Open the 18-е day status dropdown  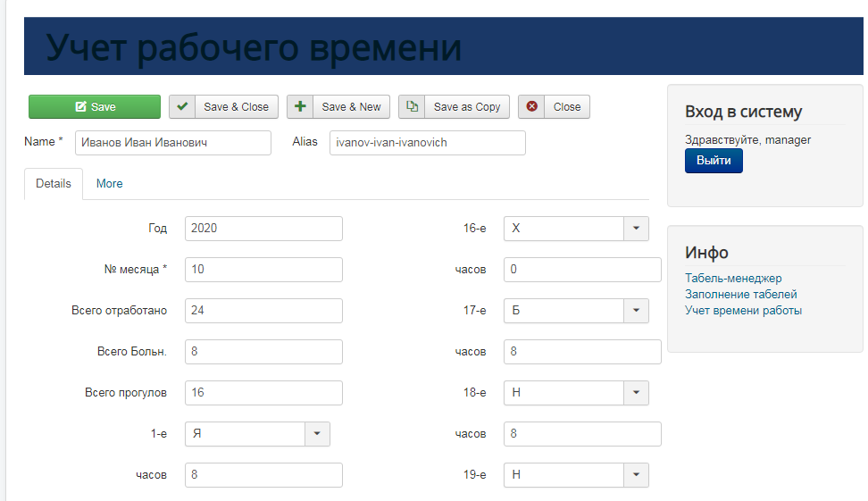click(636, 393)
